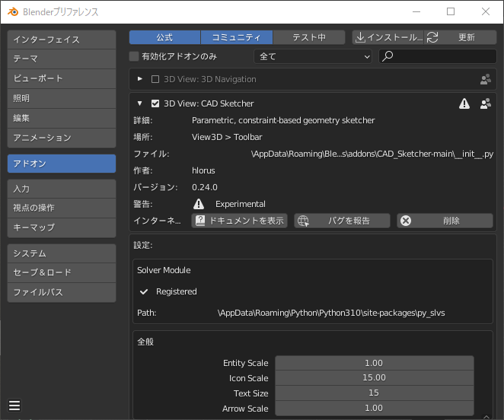Open the 照明 preferences tab
Viewport: 504px width, 420px height.
tap(62, 98)
